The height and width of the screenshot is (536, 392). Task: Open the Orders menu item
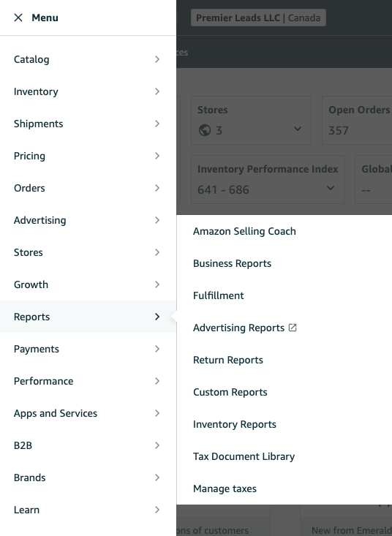88,188
